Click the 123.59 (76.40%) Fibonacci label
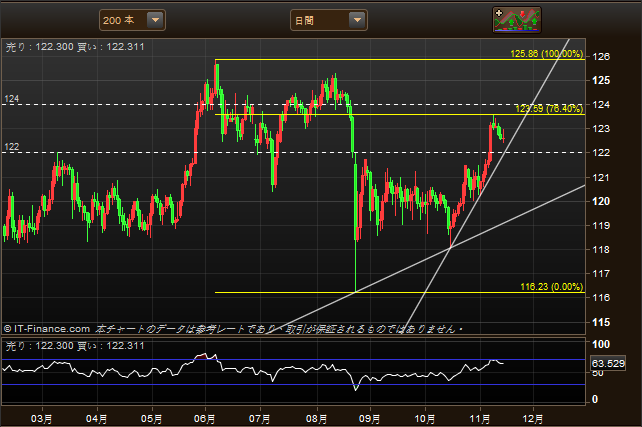The width and height of the screenshot is (642, 427). pyautogui.click(x=549, y=108)
